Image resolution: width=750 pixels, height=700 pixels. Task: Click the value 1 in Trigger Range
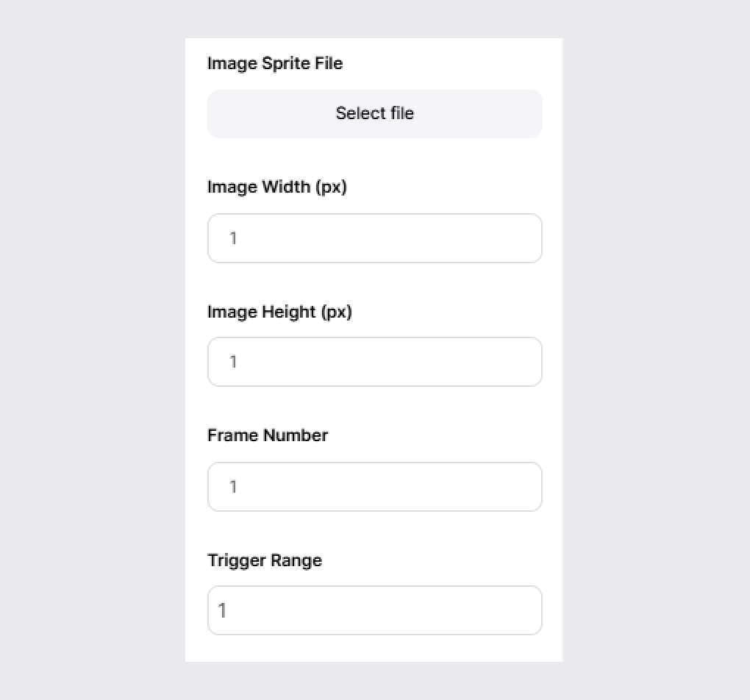pyautogui.click(x=222, y=610)
